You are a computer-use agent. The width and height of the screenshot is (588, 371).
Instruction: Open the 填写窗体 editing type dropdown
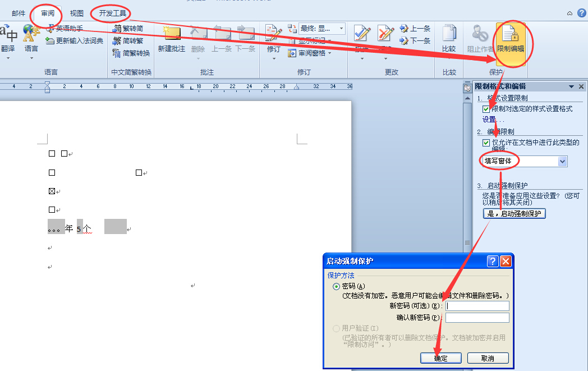coord(563,161)
